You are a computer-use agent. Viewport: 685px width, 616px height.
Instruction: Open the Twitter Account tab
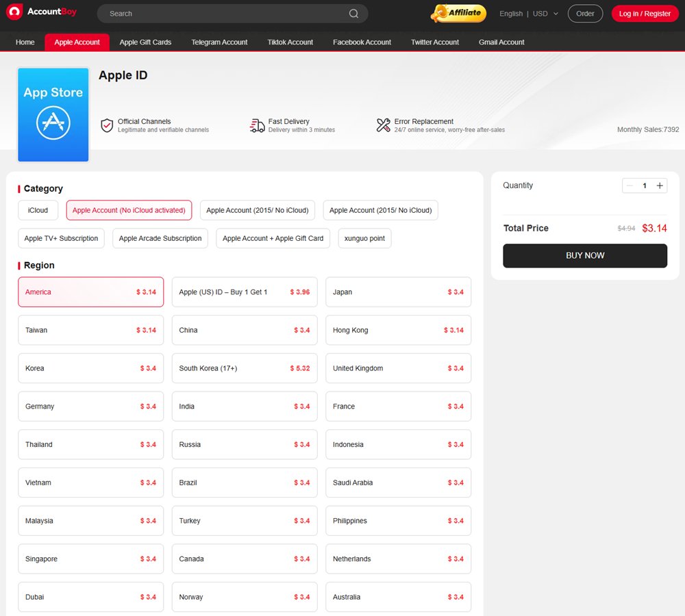click(x=435, y=42)
